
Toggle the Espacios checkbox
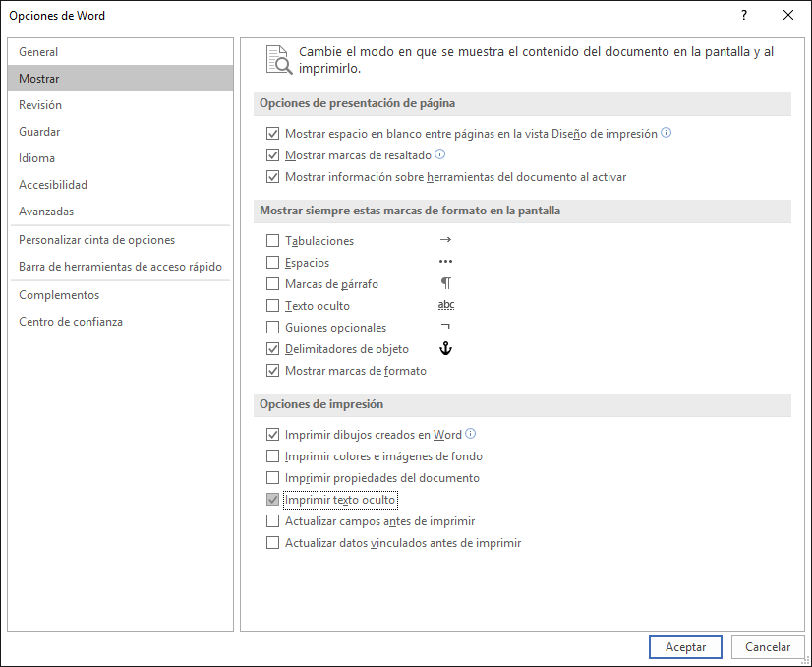(273, 263)
